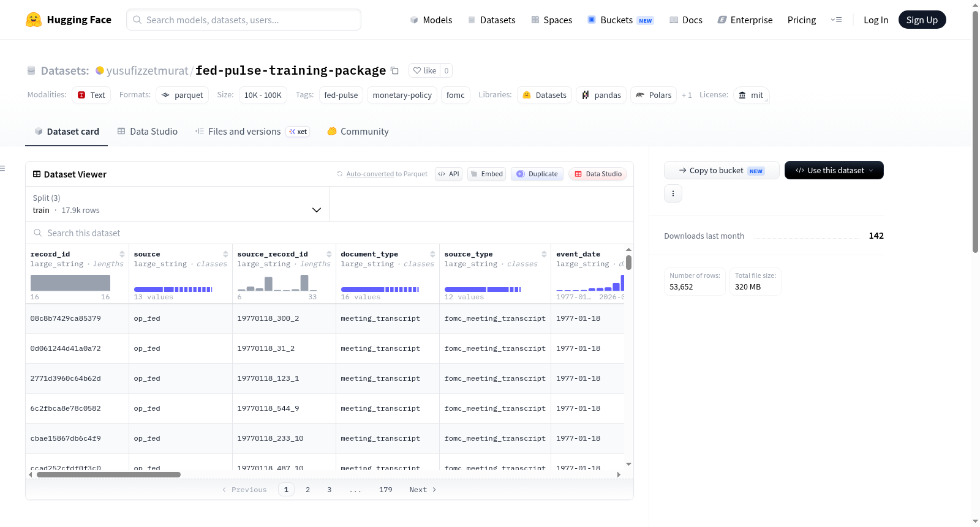This screenshot has height=527, width=980.
Task: Expand the Split selector showing train
Action: 177,204
